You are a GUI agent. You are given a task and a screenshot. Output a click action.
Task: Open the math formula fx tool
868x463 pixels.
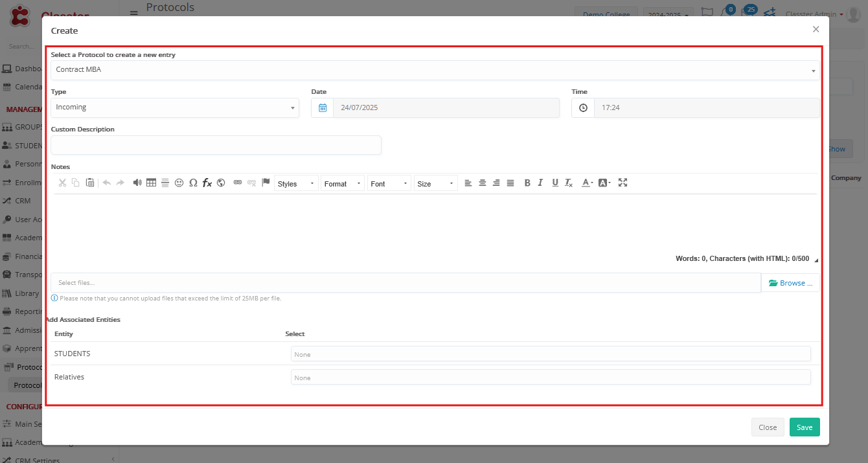coord(207,183)
